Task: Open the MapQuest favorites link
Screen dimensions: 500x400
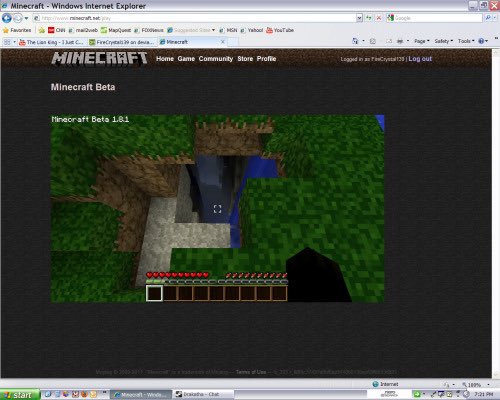Action: [x=116, y=30]
